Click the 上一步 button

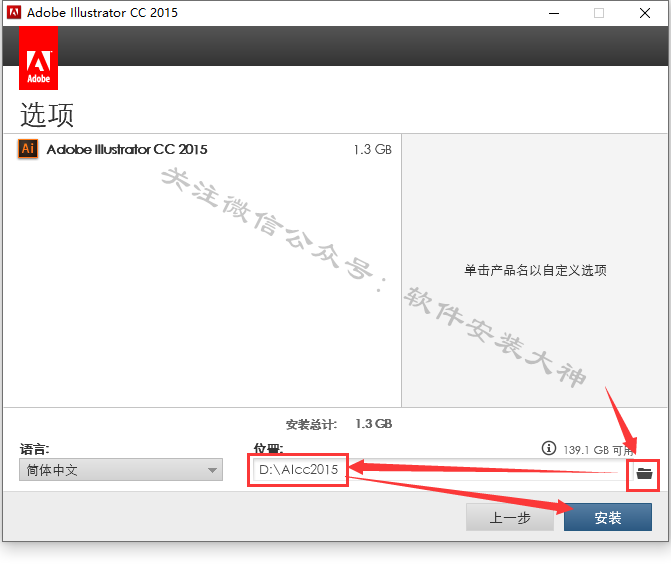pyautogui.click(x=510, y=517)
